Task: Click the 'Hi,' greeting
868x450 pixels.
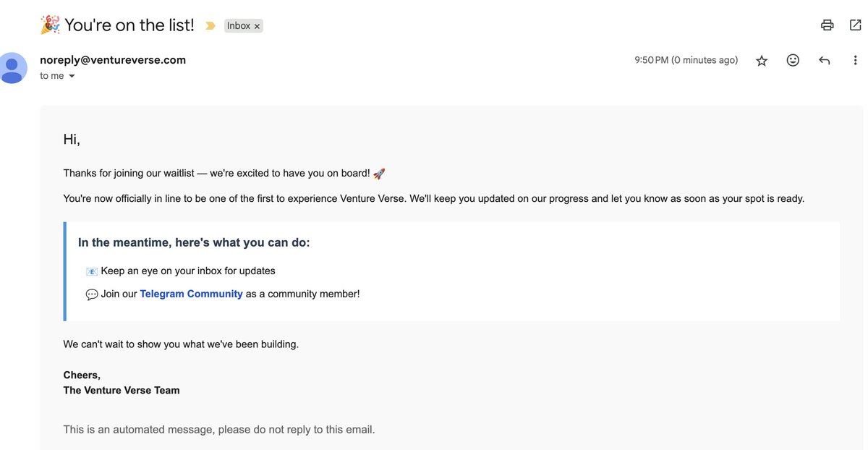Action: (x=72, y=140)
